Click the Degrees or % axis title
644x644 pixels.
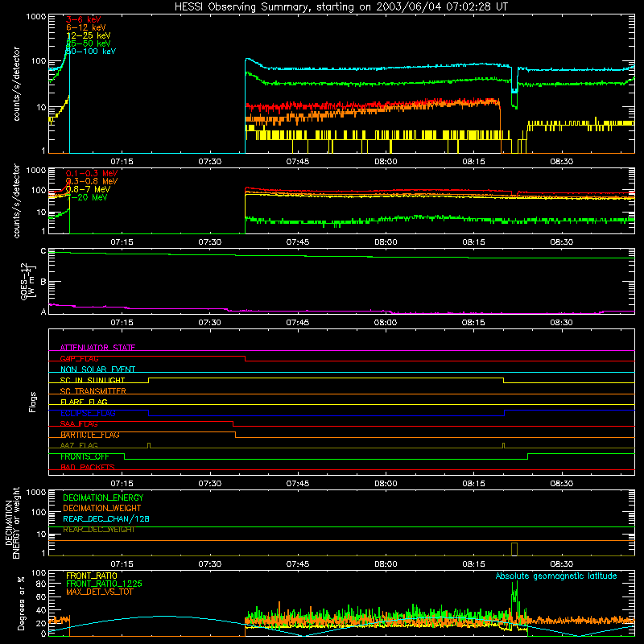coord(21,603)
